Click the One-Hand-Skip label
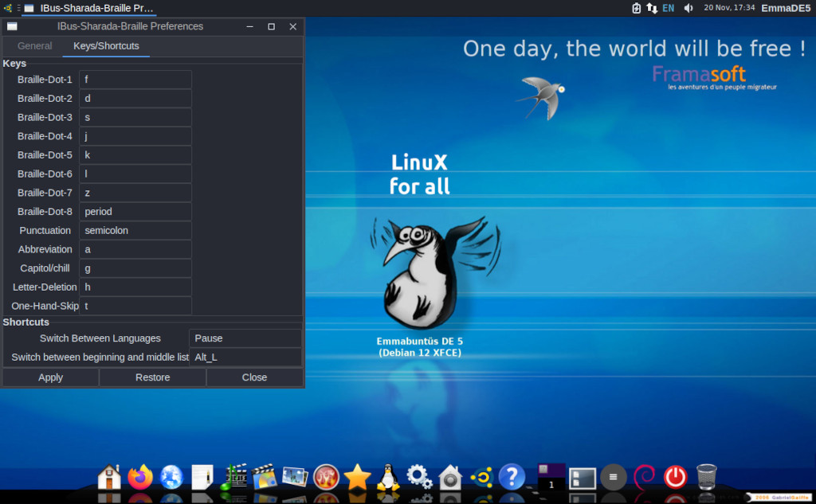816x504 pixels. (45, 306)
